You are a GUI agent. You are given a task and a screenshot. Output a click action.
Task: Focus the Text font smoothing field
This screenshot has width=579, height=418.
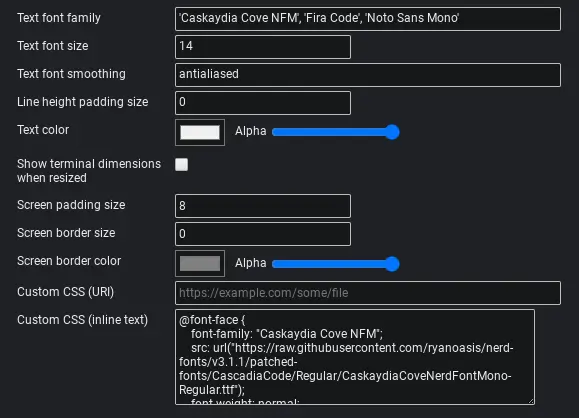point(368,75)
